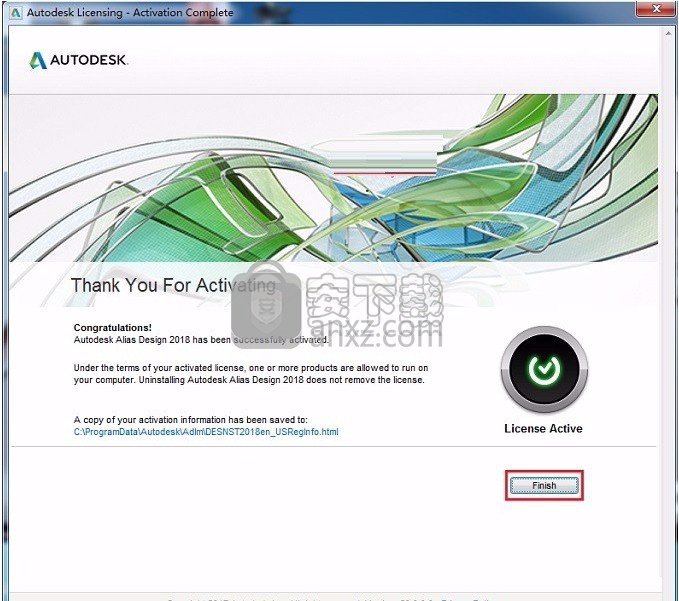This screenshot has width=679, height=601.
Task: Click the 'Thank You For Activating' heading
Action: pos(173,285)
